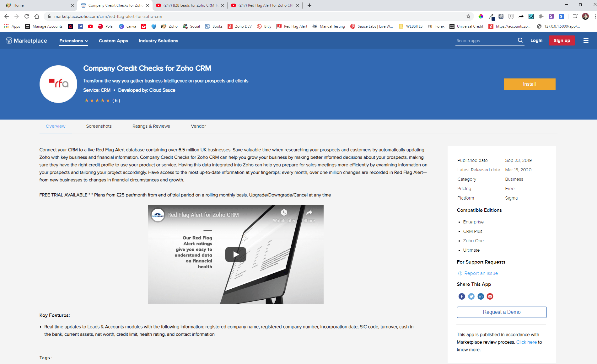Share the app on Twitter
The width and height of the screenshot is (597, 364).
click(471, 296)
